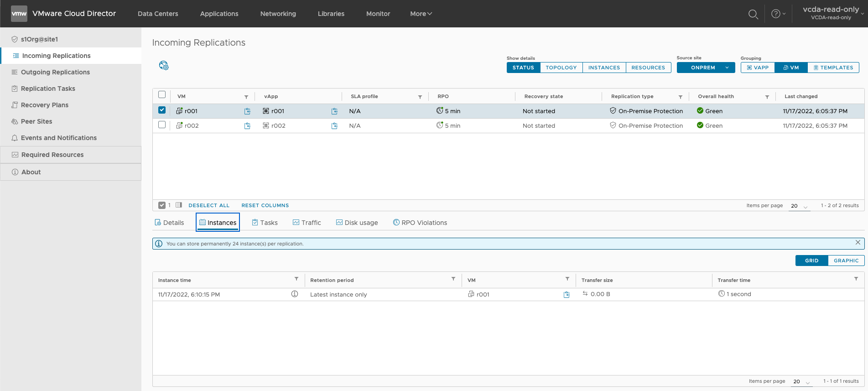The height and width of the screenshot is (391, 868).
Task: Click the DESELECT ALL link
Action: (x=209, y=205)
